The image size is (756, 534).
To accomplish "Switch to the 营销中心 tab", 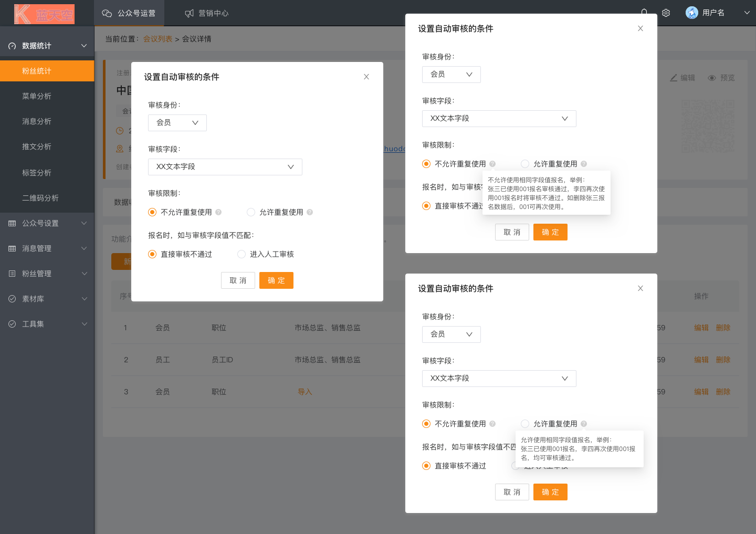I will coord(207,13).
